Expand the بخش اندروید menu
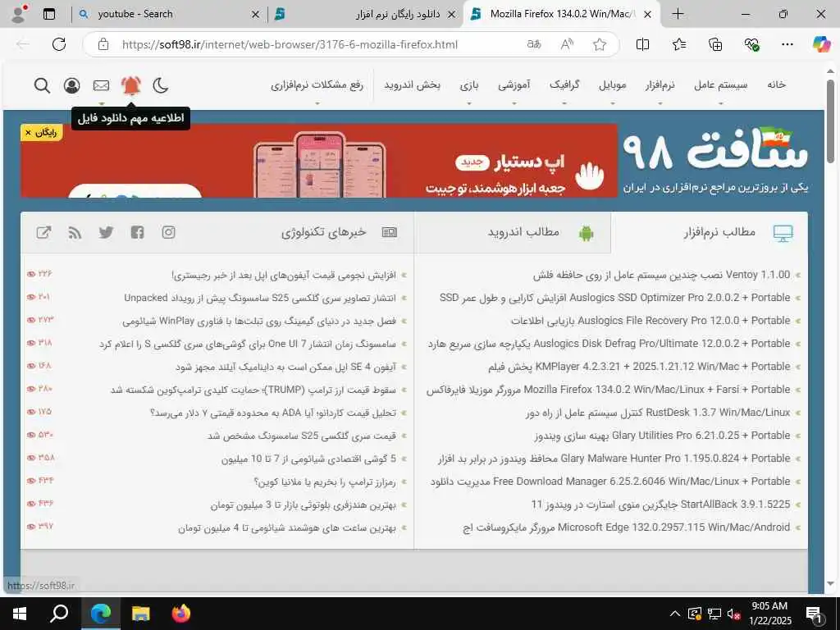Viewport: 840px width, 630px height. 412,84
